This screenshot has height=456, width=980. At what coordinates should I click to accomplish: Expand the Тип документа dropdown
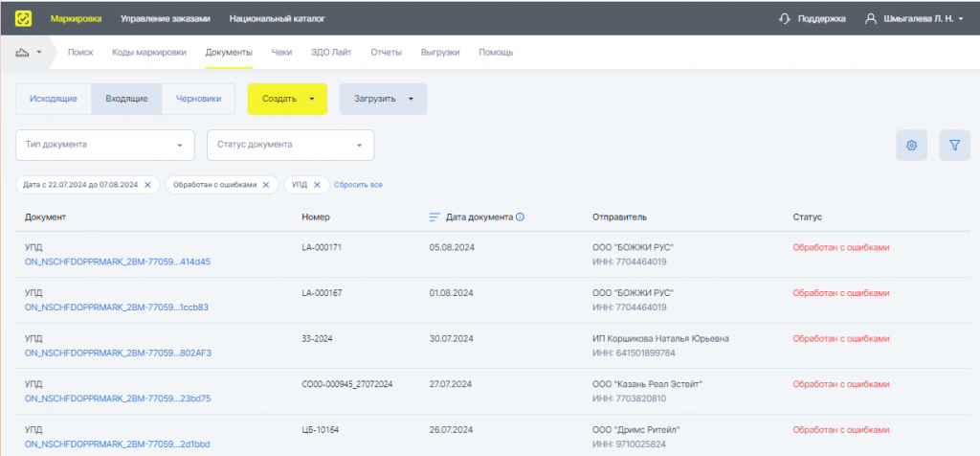point(105,145)
